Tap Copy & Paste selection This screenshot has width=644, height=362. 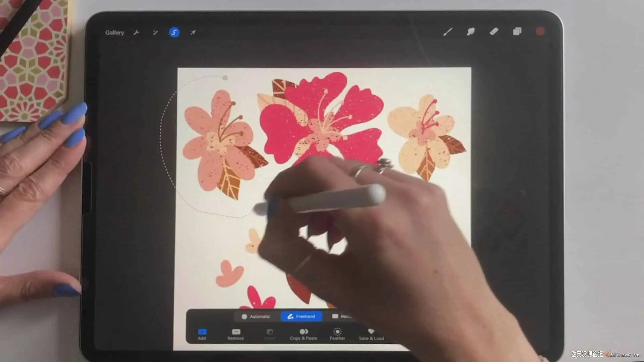tap(303, 334)
